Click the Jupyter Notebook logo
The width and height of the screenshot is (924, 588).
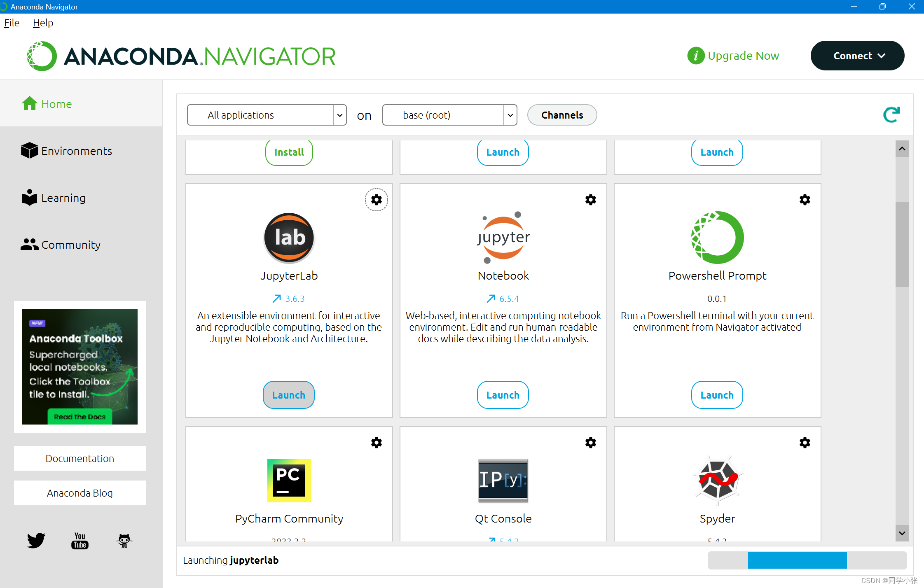tap(503, 238)
